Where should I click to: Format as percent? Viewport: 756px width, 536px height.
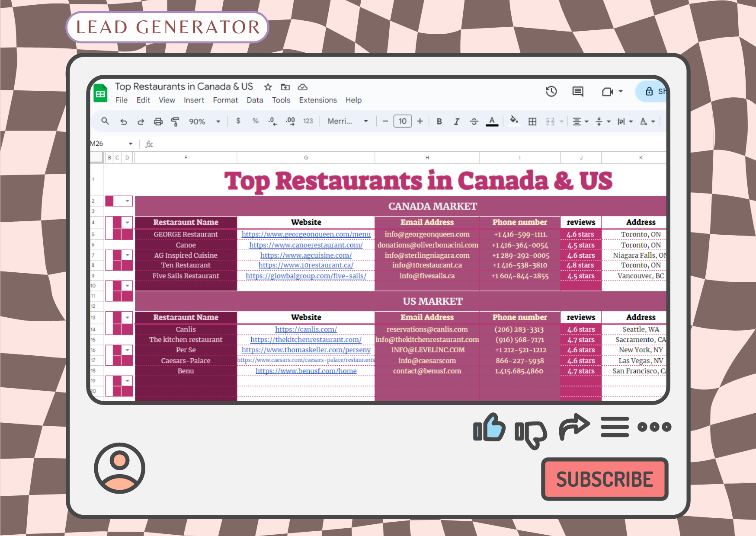tap(256, 121)
